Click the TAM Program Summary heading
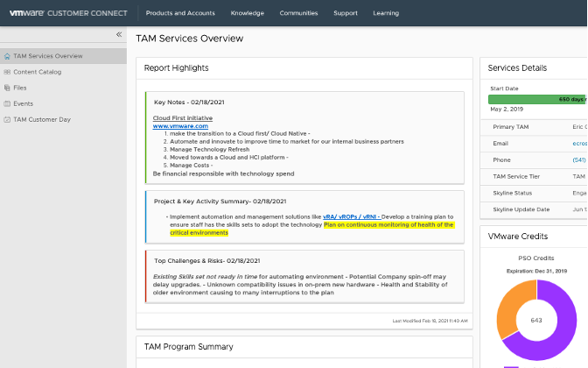This screenshot has width=588, height=368. tap(189, 347)
